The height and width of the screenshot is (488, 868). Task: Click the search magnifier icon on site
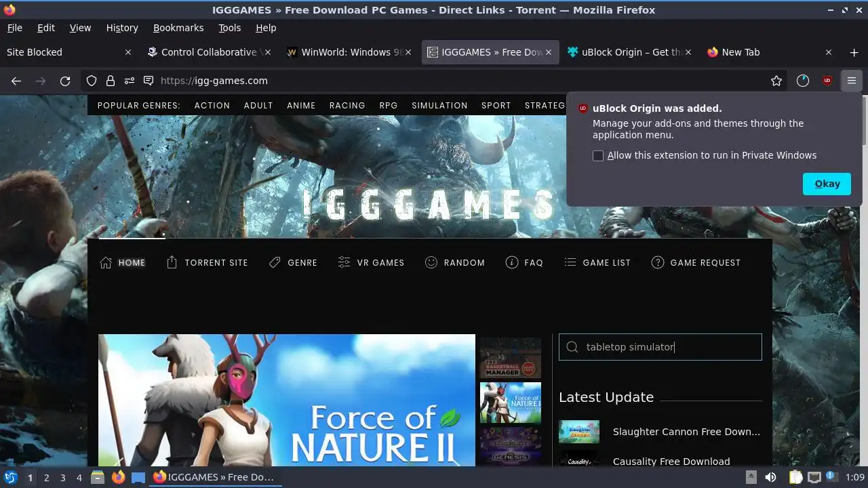572,347
